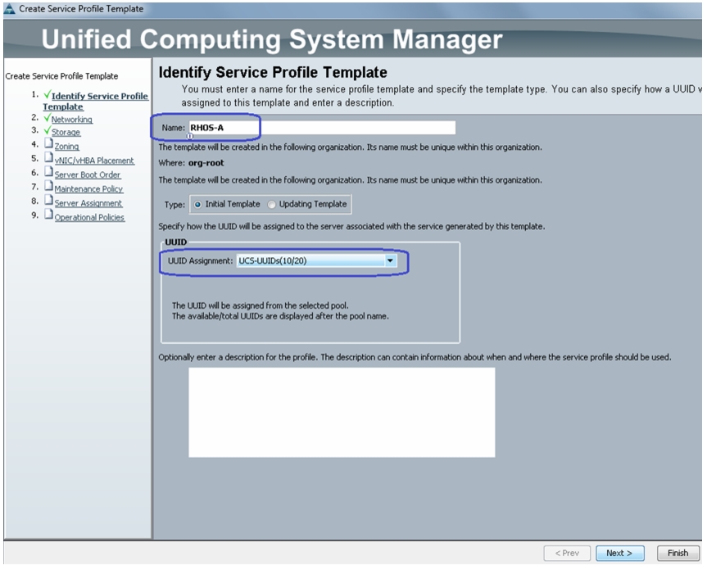Image resolution: width=707 pixels, height=588 pixels.
Task: Click the Type: label
Action: pos(174,205)
